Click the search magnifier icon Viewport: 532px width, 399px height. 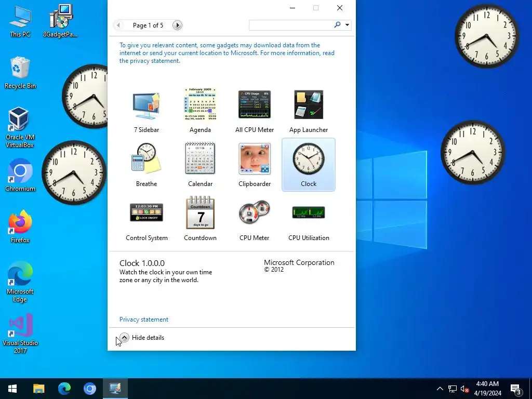pyautogui.click(x=337, y=24)
